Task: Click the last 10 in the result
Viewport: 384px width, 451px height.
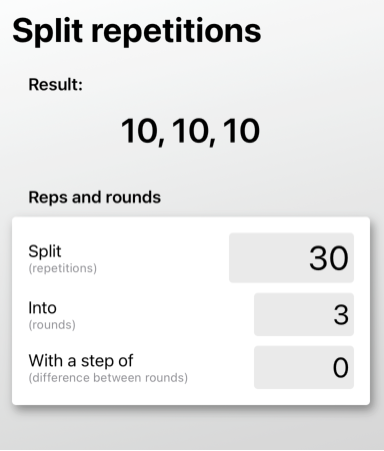Action: 241,131
